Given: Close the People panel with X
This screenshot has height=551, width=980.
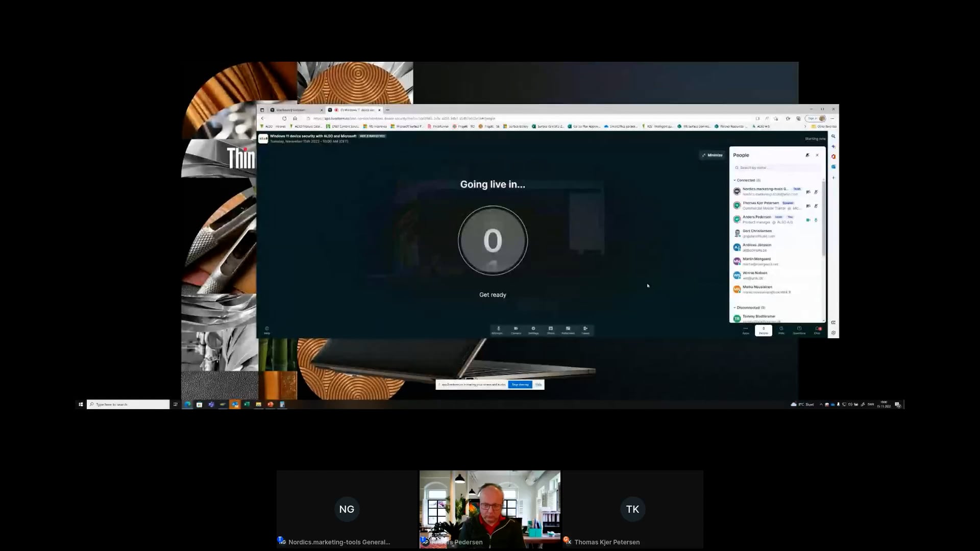Looking at the screenshot, I should 817,155.
